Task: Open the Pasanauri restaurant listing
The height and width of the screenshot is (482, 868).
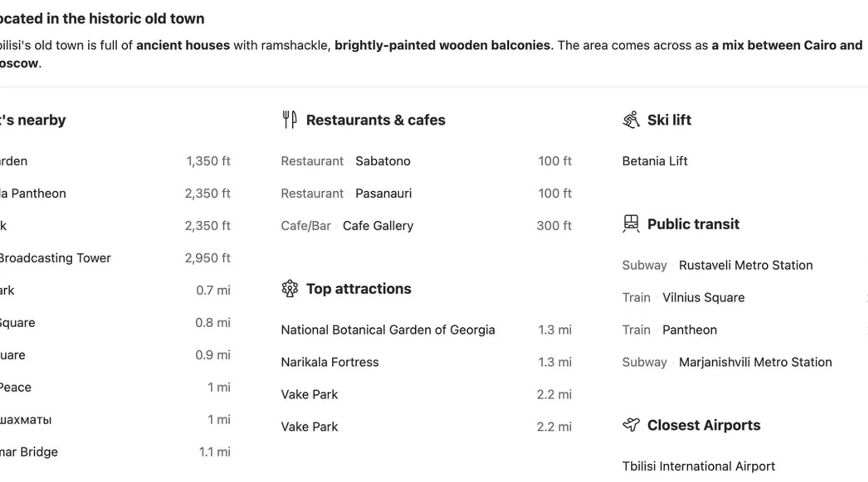Action: click(383, 193)
